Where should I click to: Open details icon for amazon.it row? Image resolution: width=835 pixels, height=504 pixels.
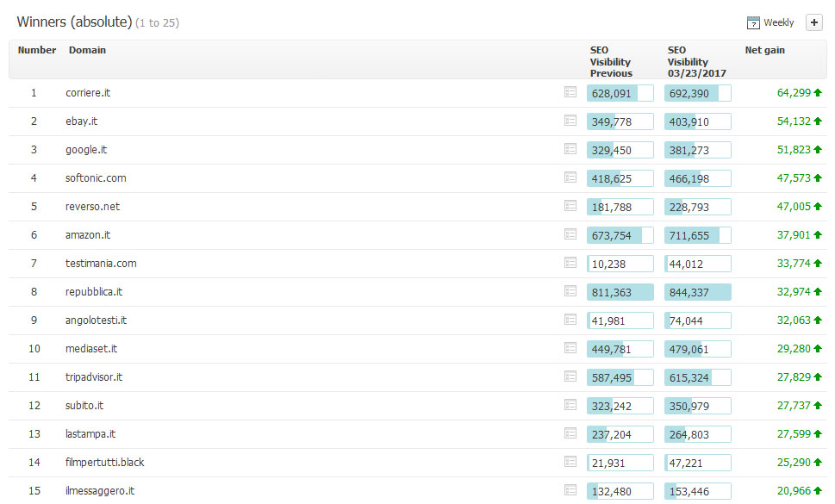coord(570,234)
